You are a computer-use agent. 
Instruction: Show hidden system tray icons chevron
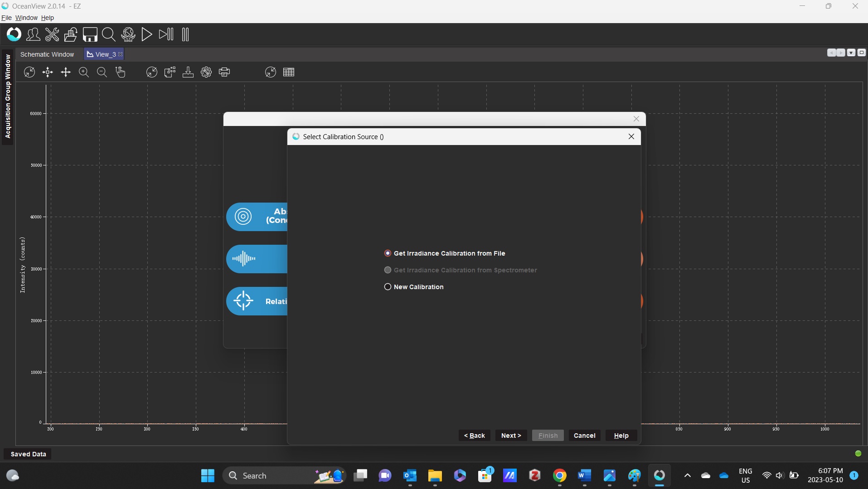pos(687,475)
